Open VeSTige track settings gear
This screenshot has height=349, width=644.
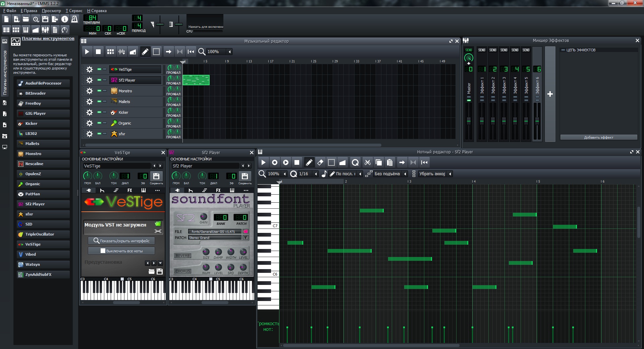point(90,69)
